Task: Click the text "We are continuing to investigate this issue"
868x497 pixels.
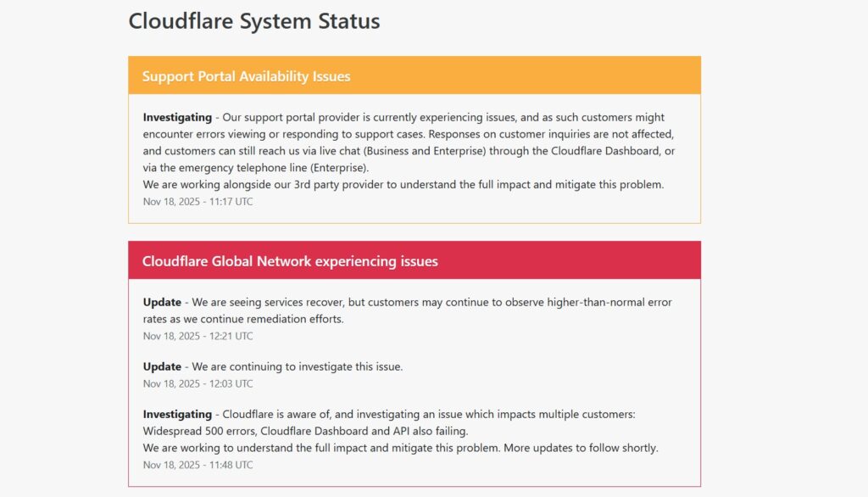Action: point(297,367)
